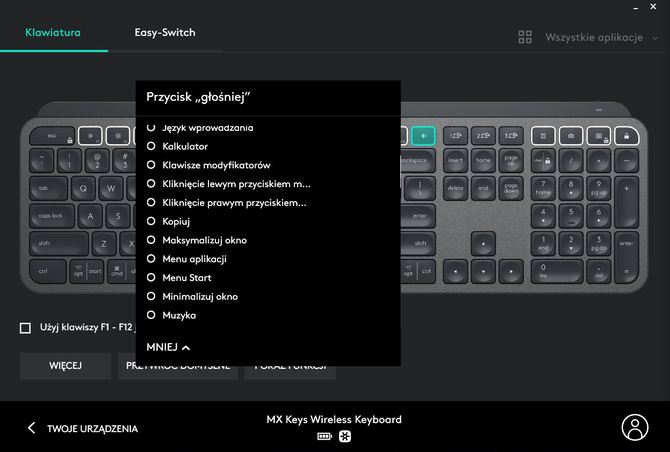The image size is (670, 452).
Task: Open the Wszystkie aplikacje dropdown
Action: click(x=602, y=38)
